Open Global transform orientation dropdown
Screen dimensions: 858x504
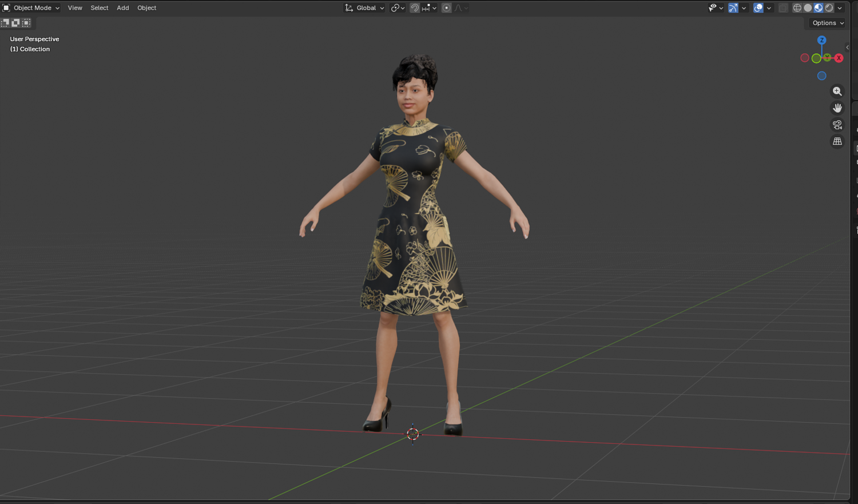pyautogui.click(x=365, y=8)
